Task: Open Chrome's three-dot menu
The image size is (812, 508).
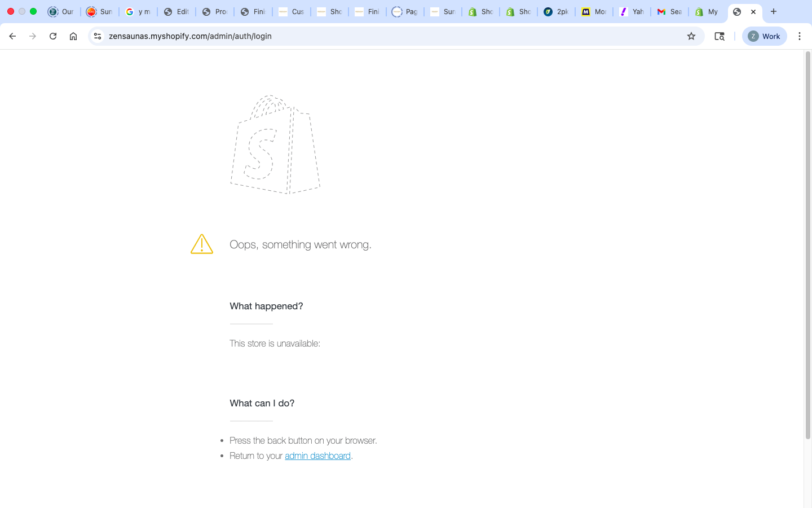Action: click(x=800, y=36)
